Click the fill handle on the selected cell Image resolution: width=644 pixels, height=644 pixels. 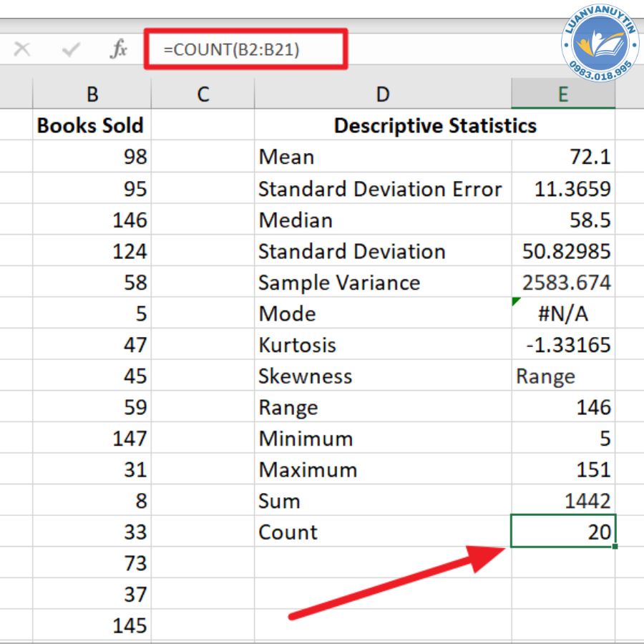tap(615, 547)
